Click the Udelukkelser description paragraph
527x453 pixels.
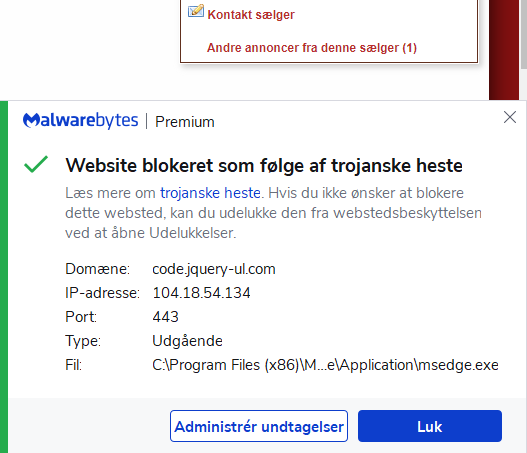(273, 213)
